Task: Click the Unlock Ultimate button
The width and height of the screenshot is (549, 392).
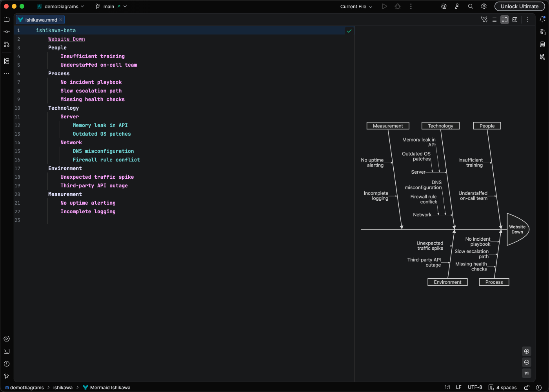Action: [x=520, y=6]
